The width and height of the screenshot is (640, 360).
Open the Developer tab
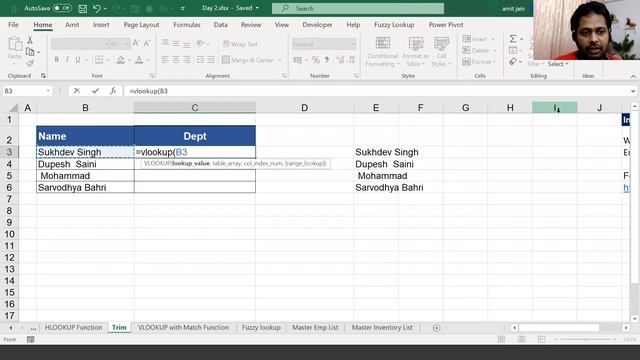click(x=317, y=25)
